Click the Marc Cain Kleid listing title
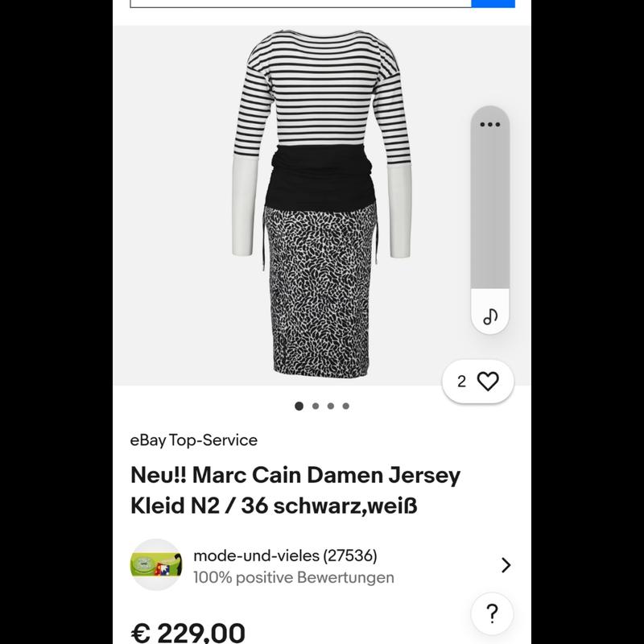Viewport: 644px width, 644px height. point(295,490)
